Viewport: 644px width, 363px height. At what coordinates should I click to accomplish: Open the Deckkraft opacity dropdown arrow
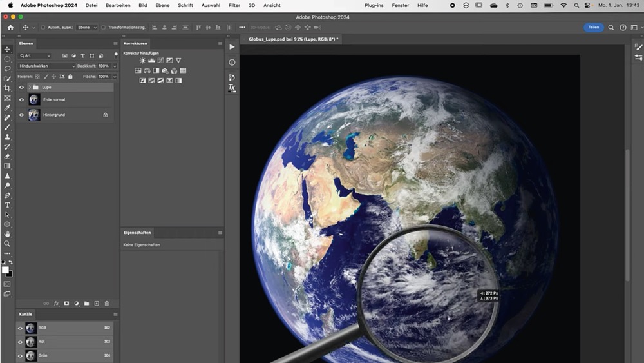point(115,66)
